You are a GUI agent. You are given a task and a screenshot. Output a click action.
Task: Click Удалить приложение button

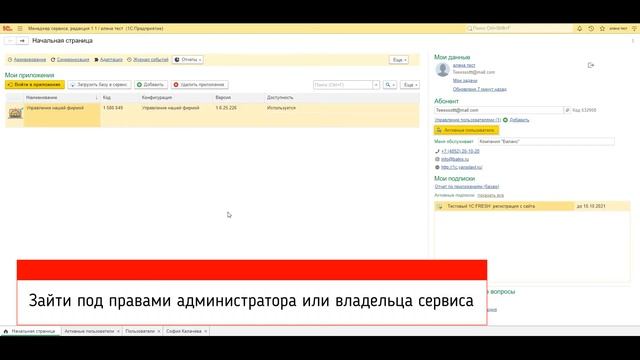(200, 84)
